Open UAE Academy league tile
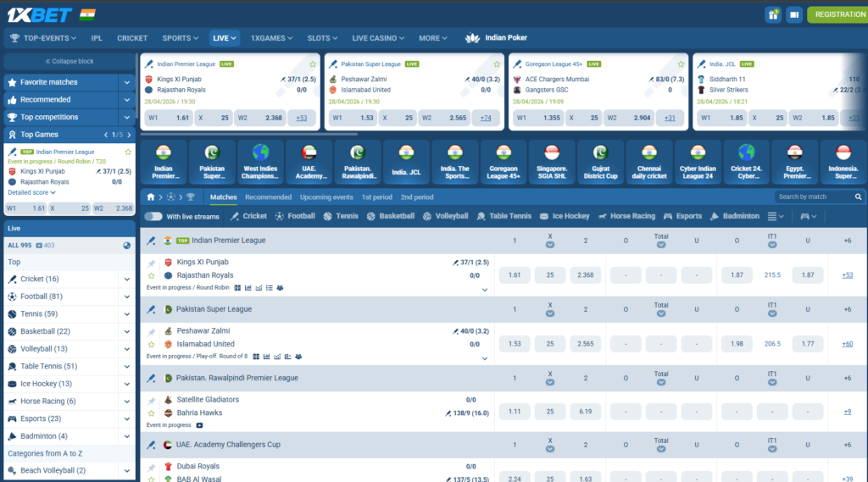Image resolution: width=868 pixels, height=482 pixels. pos(309,162)
